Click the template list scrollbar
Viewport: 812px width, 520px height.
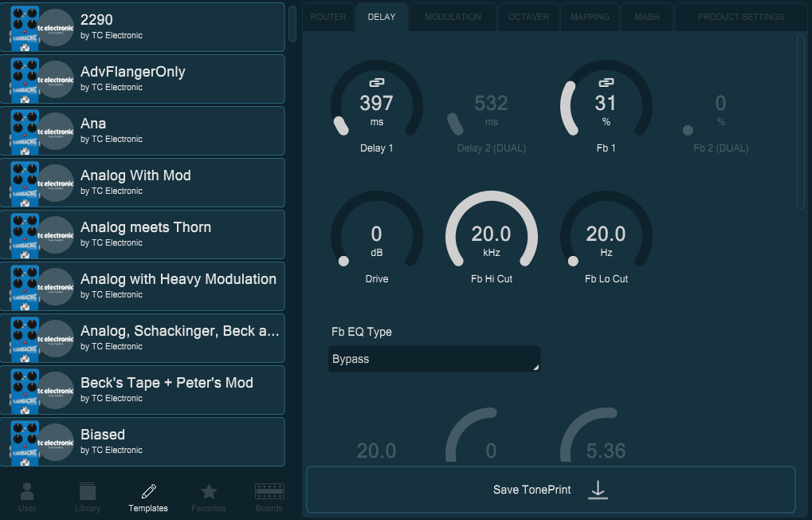[292, 24]
